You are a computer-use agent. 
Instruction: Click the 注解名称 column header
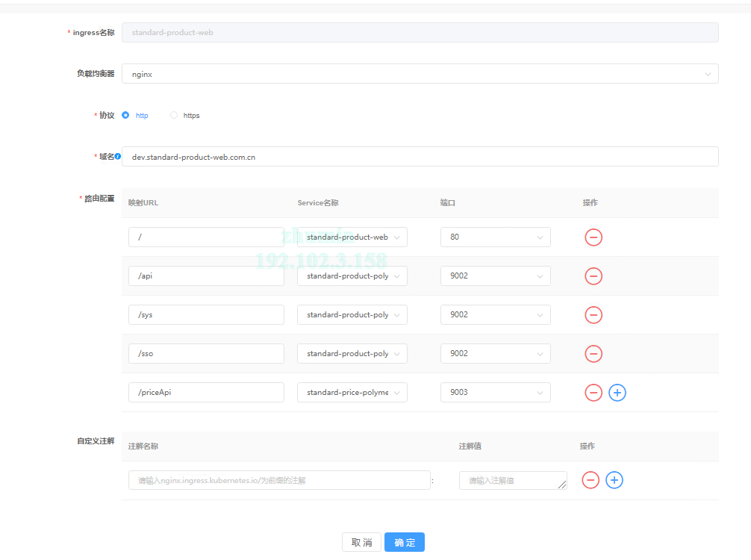point(143,446)
